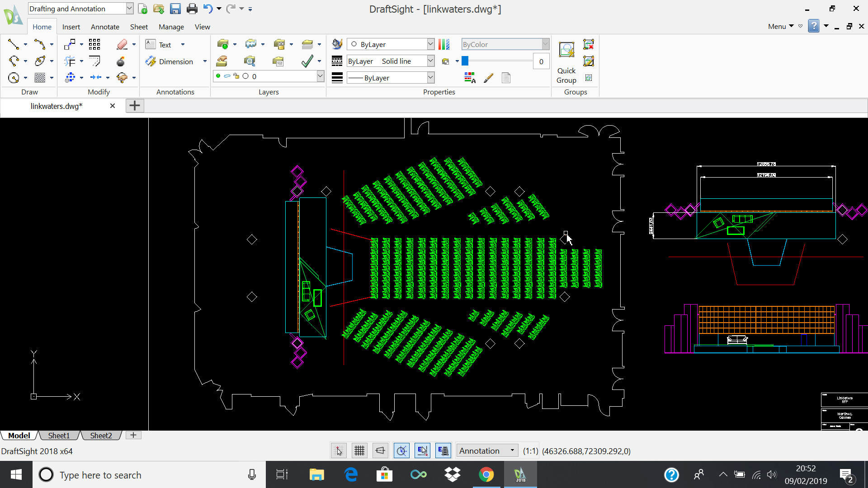Viewport: 868px width, 488px height.
Task: Open Google Chrome from the taskbar
Action: [486, 474]
